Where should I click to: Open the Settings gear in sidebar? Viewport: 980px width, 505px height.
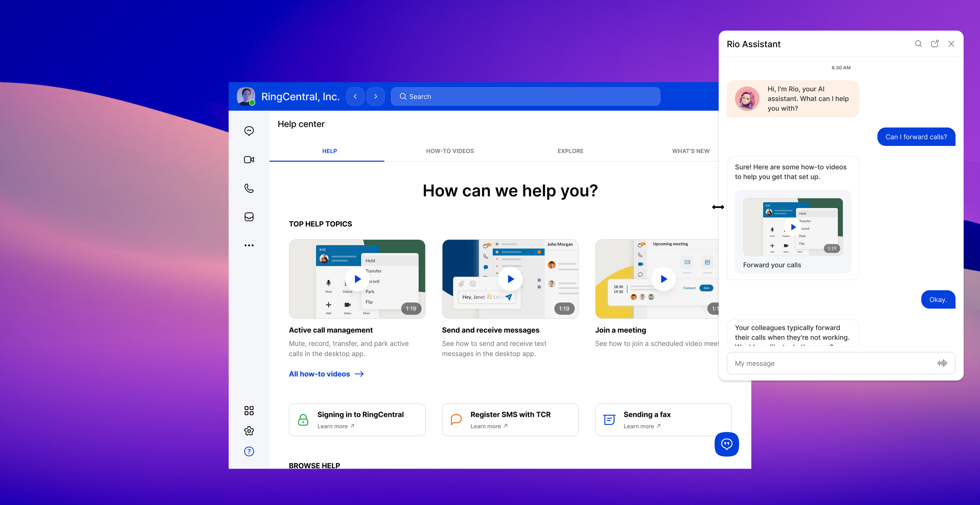[x=249, y=431]
